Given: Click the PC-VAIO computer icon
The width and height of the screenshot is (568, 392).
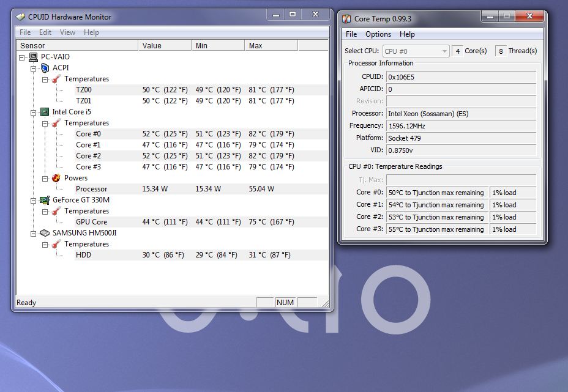Looking at the screenshot, I should [33, 57].
